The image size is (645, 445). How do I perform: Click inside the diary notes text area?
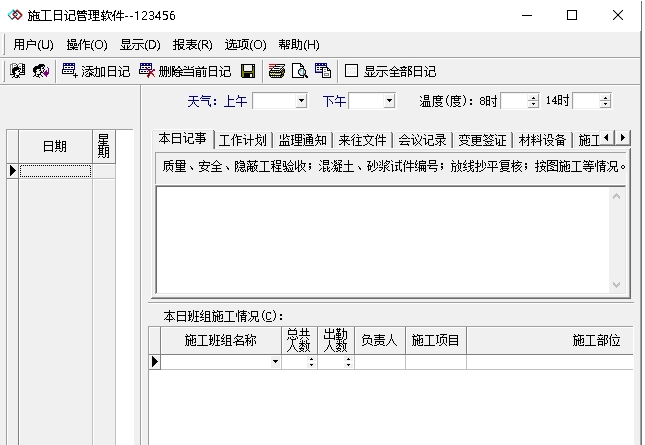tap(383, 240)
